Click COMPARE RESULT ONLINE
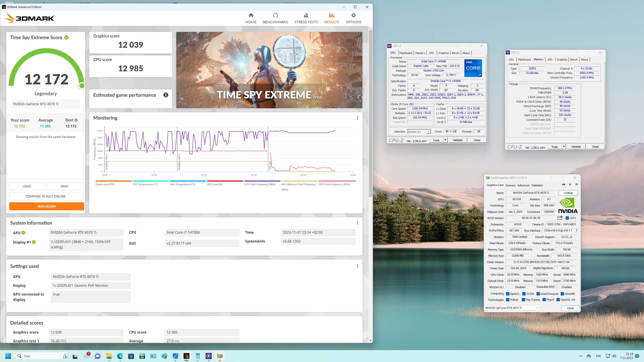Viewport: 644px width, 362px height. 45,196
